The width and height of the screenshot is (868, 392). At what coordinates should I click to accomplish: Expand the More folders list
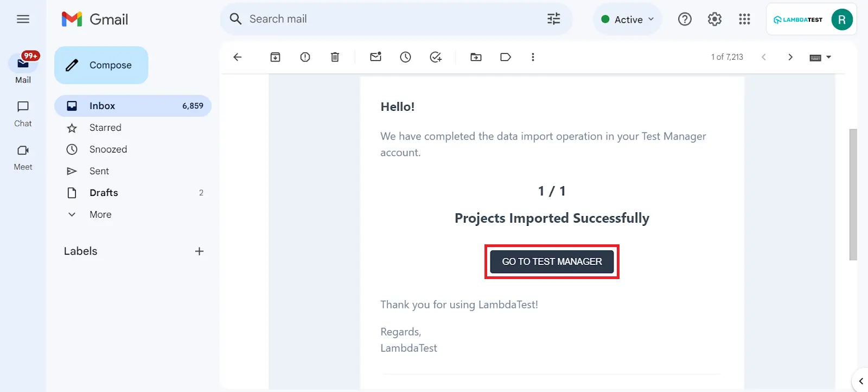[x=100, y=214]
